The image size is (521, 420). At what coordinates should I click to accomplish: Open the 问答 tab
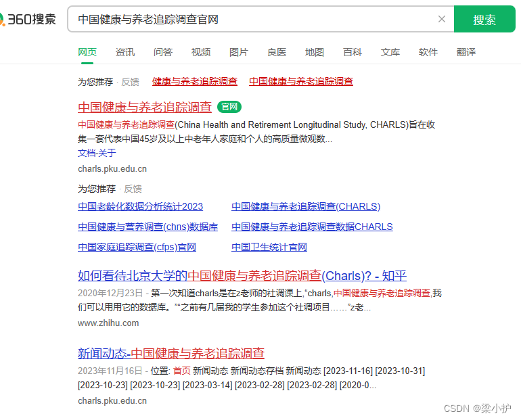(163, 52)
